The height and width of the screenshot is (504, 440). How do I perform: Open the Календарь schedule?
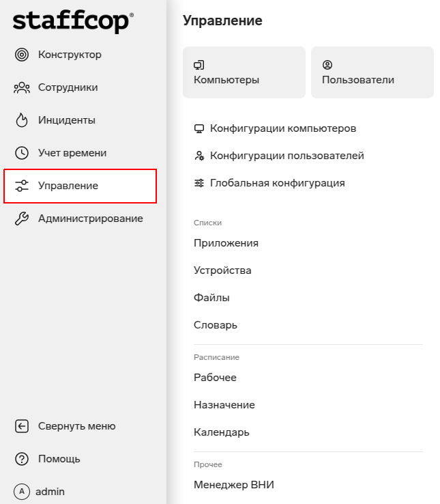coord(222,432)
